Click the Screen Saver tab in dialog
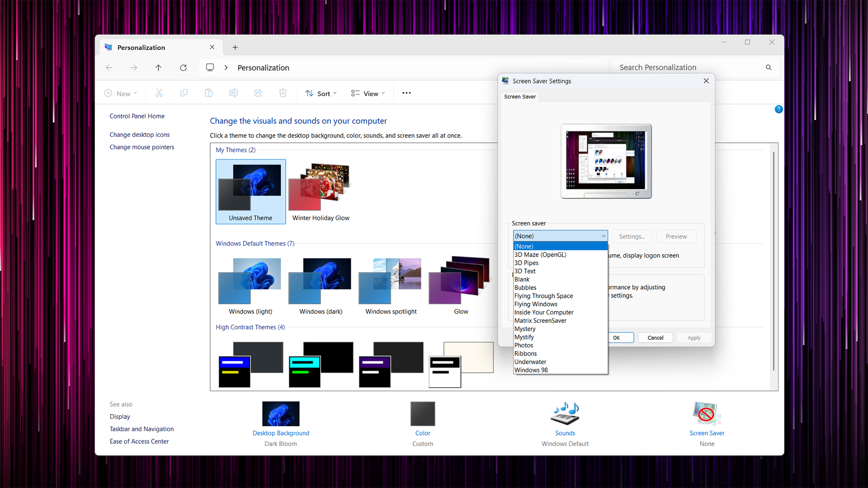This screenshot has width=868, height=488. click(x=520, y=97)
